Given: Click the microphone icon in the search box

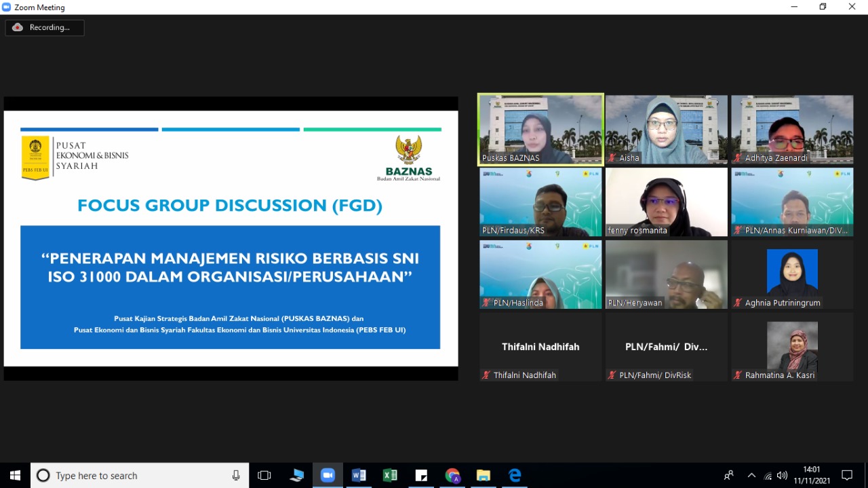Looking at the screenshot, I should click(236, 475).
